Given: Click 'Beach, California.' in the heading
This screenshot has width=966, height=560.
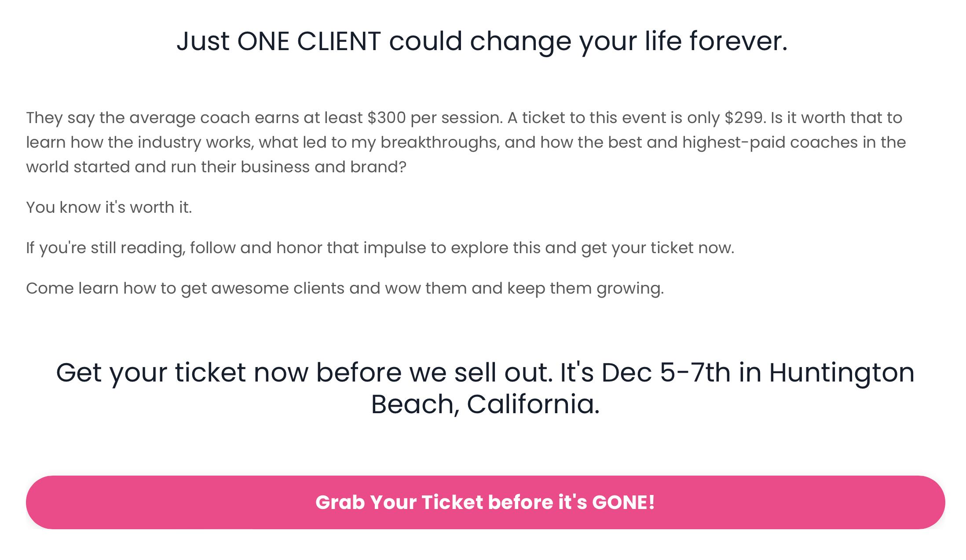Looking at the screenshot, I should coord(485,404).
